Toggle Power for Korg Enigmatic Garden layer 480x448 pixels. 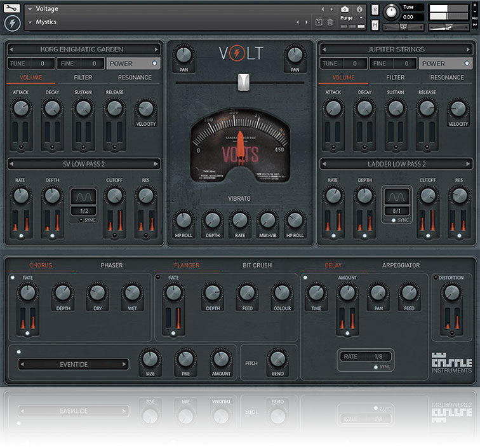click(x=133, y=64)
